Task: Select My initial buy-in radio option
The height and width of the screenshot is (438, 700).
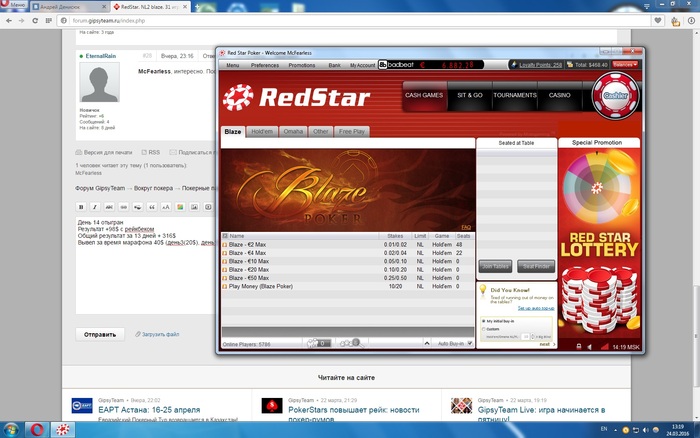Action: click(x=483, y=321)
